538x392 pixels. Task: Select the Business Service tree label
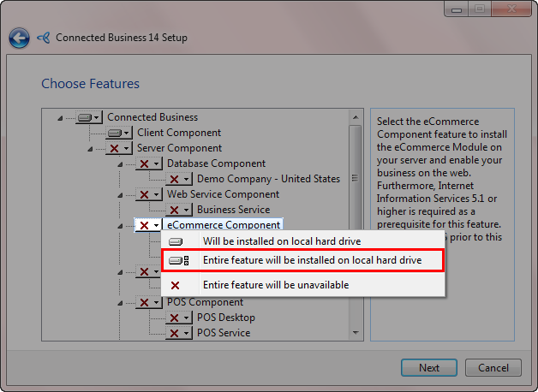[x=233, y=210]
